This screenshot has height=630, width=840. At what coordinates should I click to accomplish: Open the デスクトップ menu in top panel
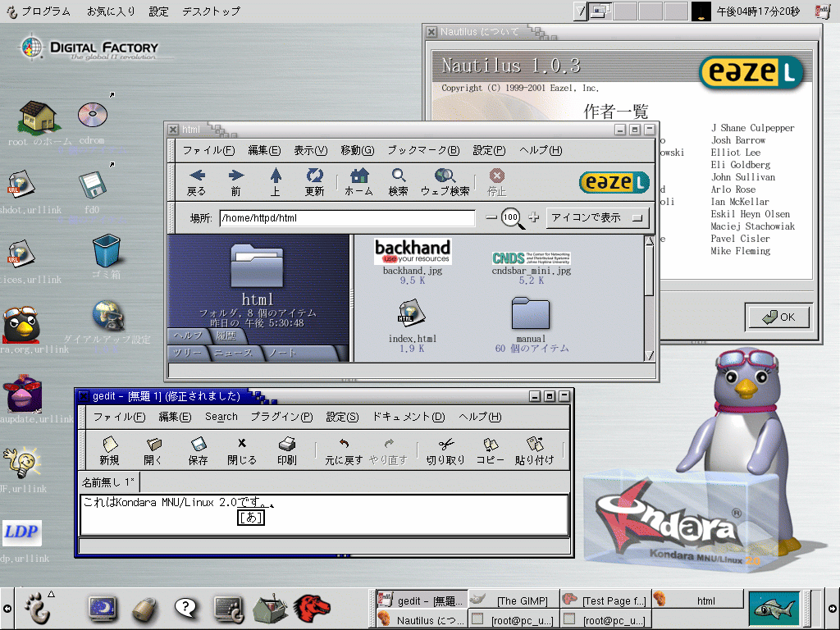pyautogui.click(x=211, y=11)
